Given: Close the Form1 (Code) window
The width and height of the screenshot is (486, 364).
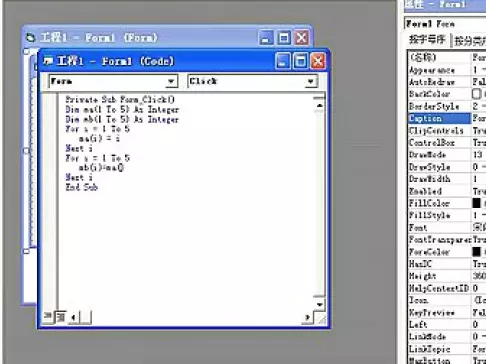Looking at the screenshot, I should [318, 61].
